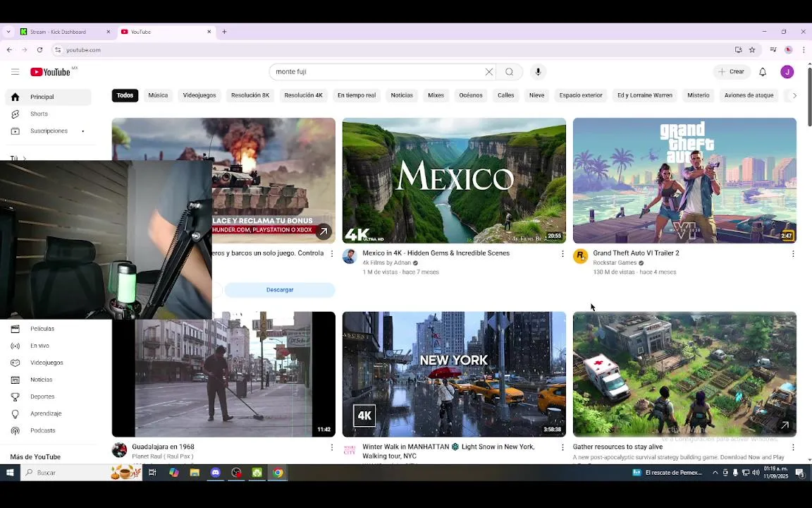The image size is (812, 508).
Task: Click the Aprendizaje lightbulb icon
Action: pos(15,413)
